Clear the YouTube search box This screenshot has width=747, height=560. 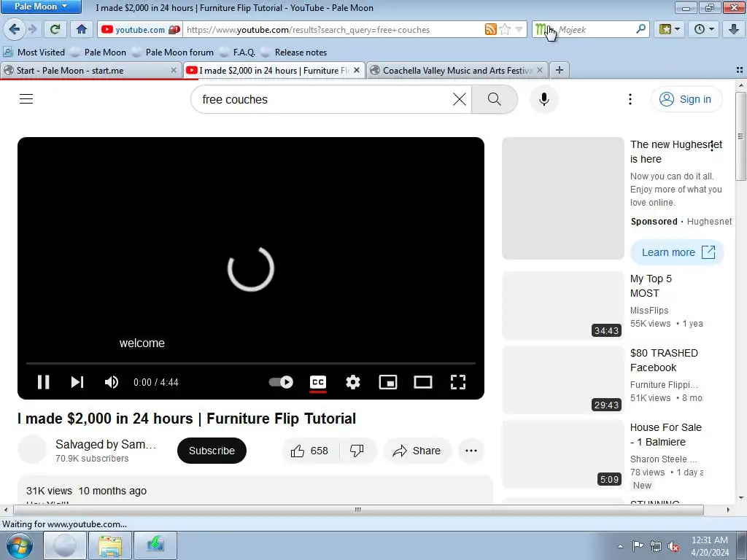460,99
